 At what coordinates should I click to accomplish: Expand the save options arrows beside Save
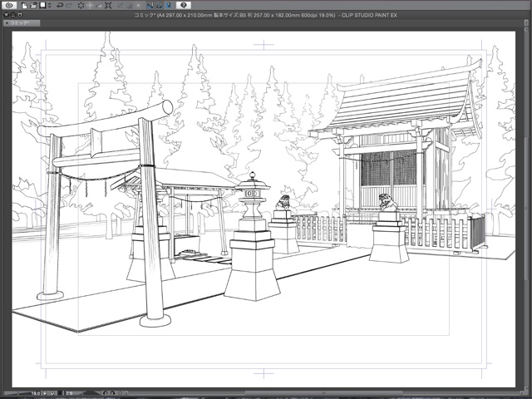pos(50,5)
